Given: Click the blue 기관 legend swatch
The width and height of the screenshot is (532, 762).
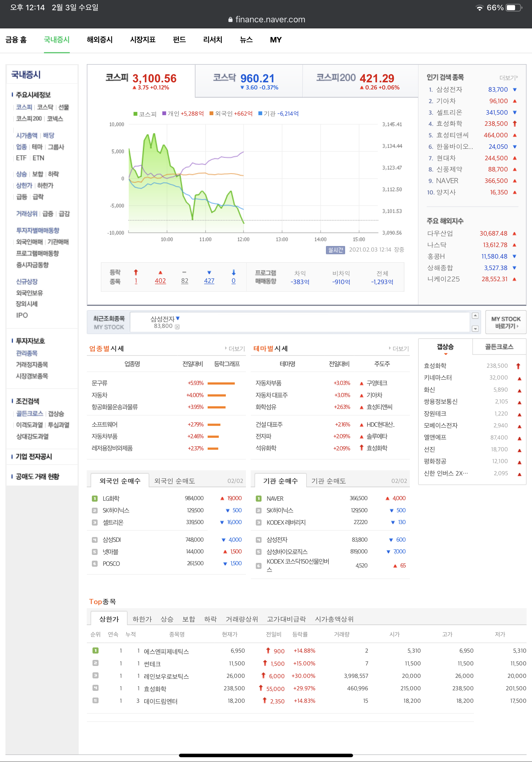Looking at the screenshot, I should 260,114.
